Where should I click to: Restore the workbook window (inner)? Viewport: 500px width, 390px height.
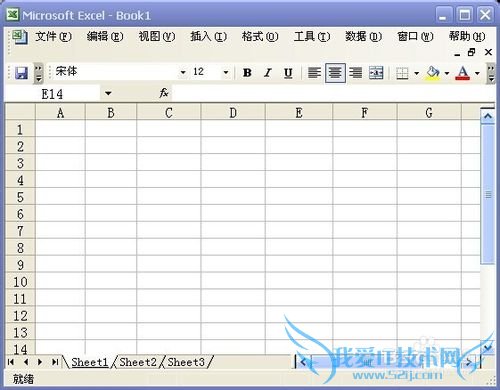[x=471, y=52]
